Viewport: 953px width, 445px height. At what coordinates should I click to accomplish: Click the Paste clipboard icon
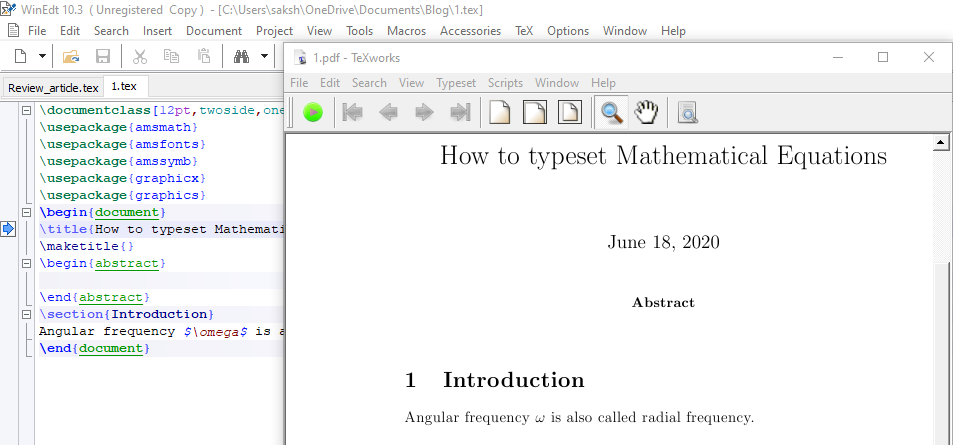coord(204,57)
